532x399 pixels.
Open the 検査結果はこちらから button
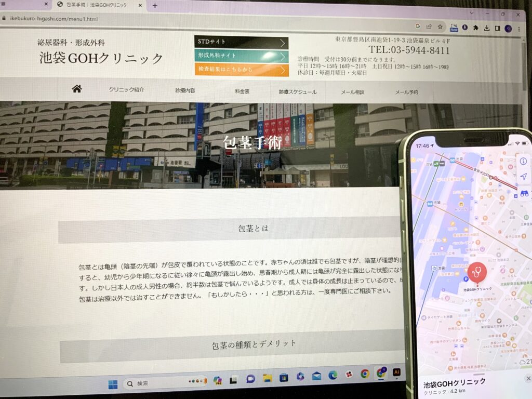click(241, 70)
